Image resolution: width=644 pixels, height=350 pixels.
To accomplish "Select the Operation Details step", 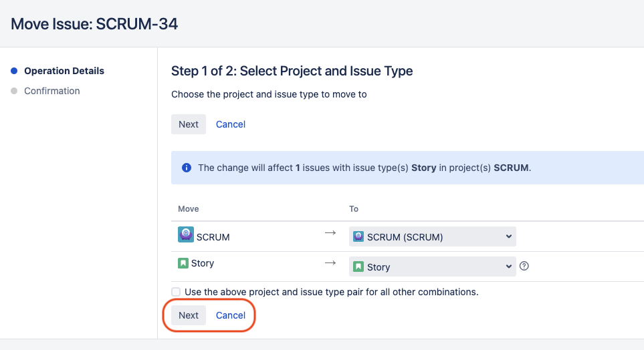I will click(64, 71).
